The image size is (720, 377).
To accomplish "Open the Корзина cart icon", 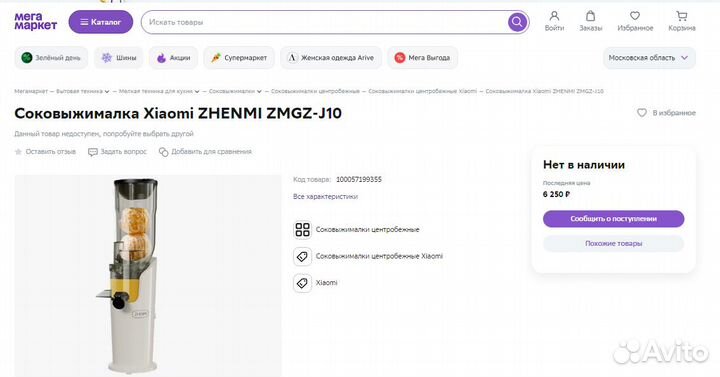I will [x=682, y=22].
